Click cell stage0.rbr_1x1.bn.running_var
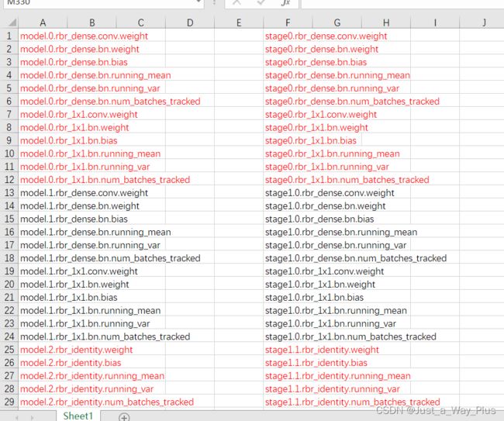The height and width of the screenshot is (421, 504). [326, 167]
